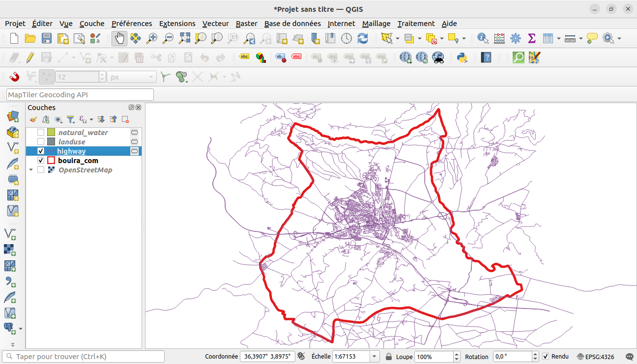Click the bouira_com red outline swatch
Viewport: 637px width, 364px height.
click(51, 161)
